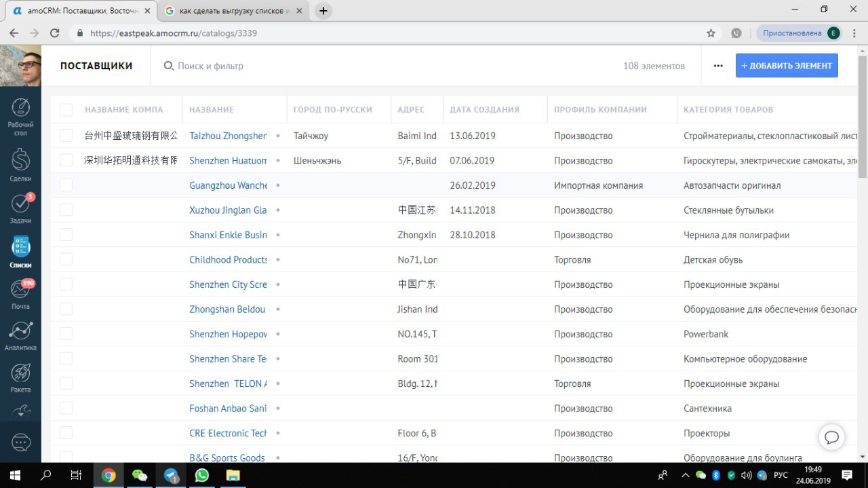
Task: Click the search magnifier icon
Action: point(169,66)
